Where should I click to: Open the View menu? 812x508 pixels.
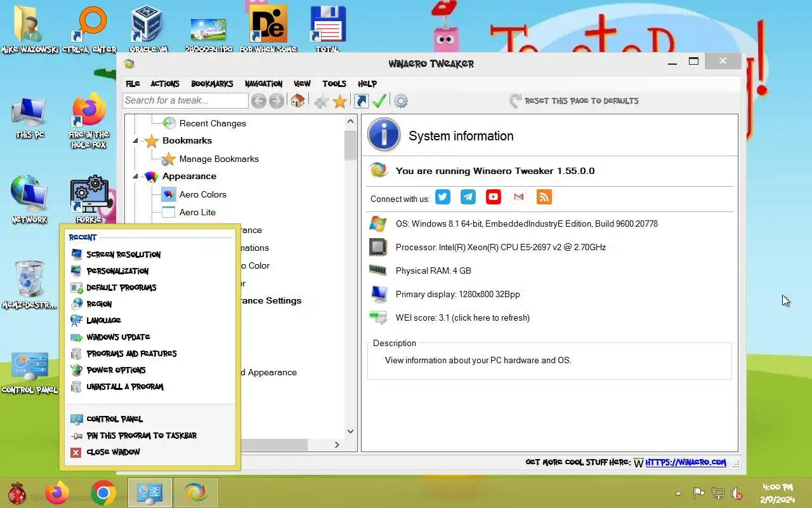point(303,84)
